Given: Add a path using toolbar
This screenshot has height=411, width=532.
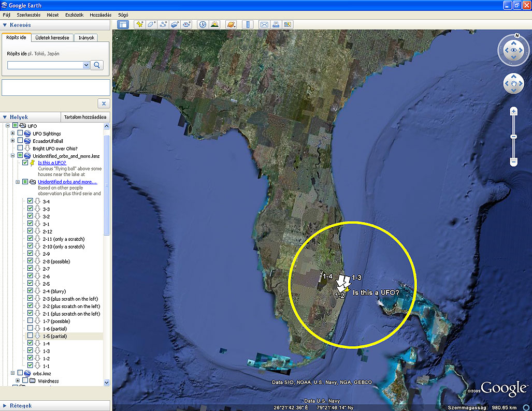Looking at the screenshot, I should click(163, 24).
